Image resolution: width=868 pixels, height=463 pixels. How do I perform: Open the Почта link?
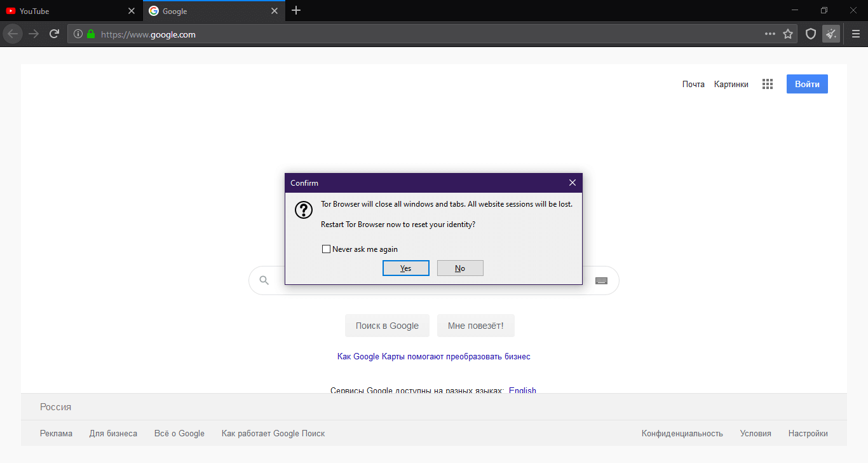coord(693,84)
